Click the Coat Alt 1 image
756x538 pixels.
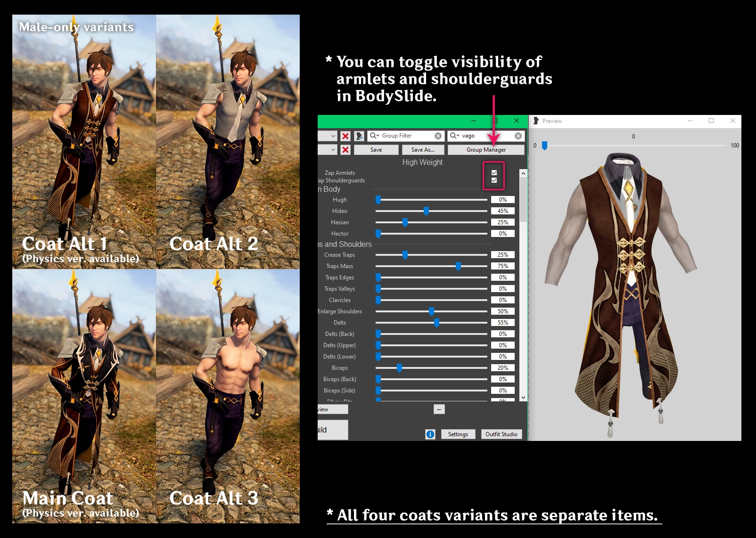pos(84,142)
